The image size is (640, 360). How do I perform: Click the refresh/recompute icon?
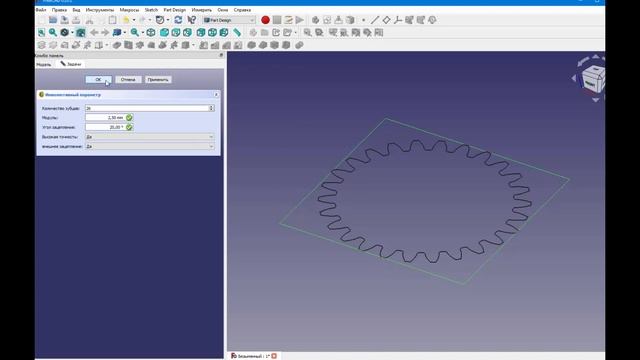click(178, 20)
